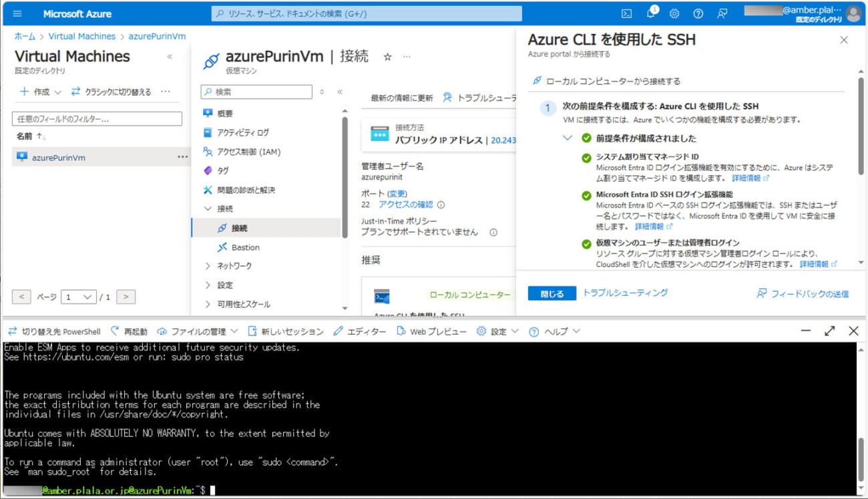868x499 pixels.
Task: Select the 接続 sub-item with plug icon
Action: pyautogui.click(x=266, y=228)
